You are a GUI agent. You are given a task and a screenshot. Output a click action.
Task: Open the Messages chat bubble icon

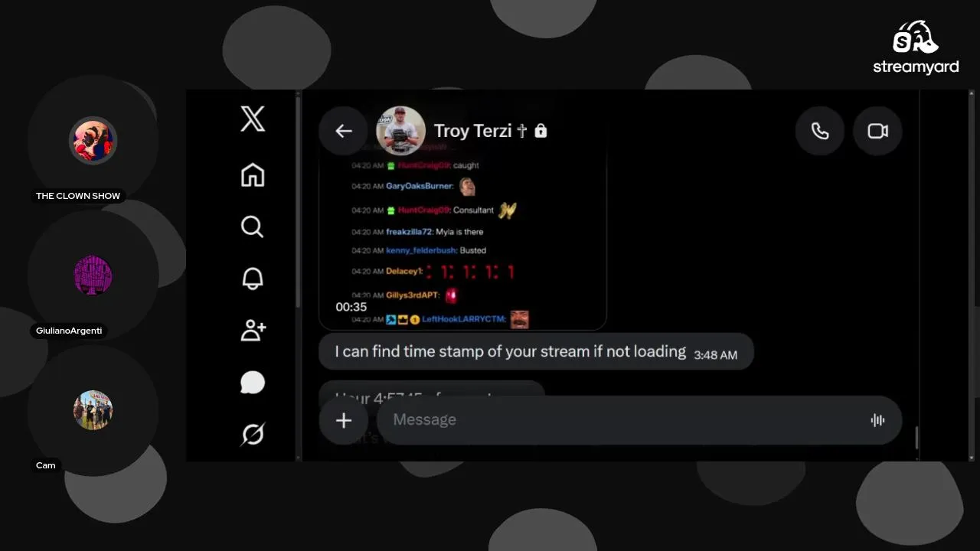pyautogui.click(x=253, y=383)
